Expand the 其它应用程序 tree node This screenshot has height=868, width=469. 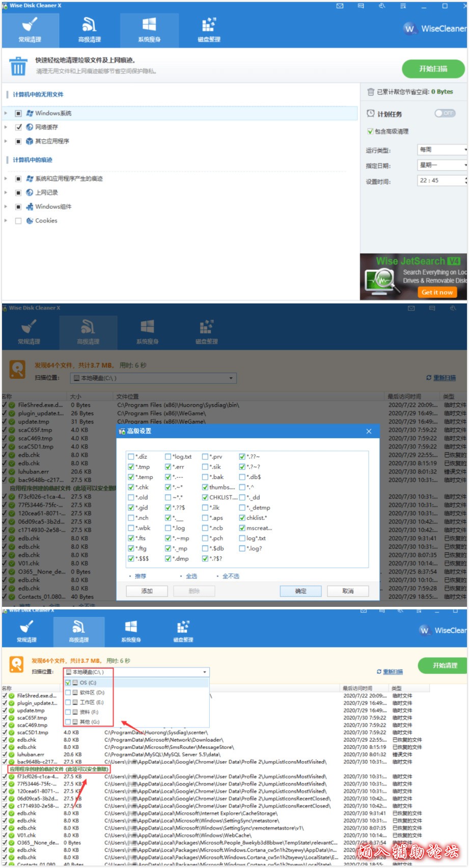pos(6,141)
